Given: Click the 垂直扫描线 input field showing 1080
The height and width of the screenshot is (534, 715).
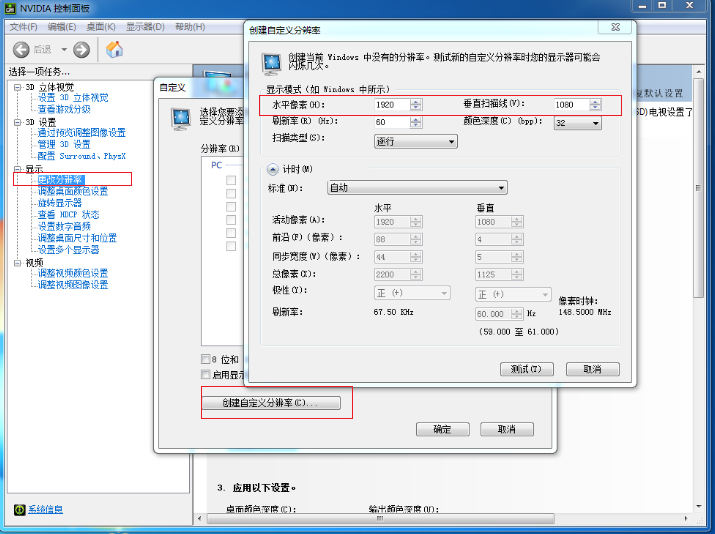Looking at the screenshot, I should (571, 105).
